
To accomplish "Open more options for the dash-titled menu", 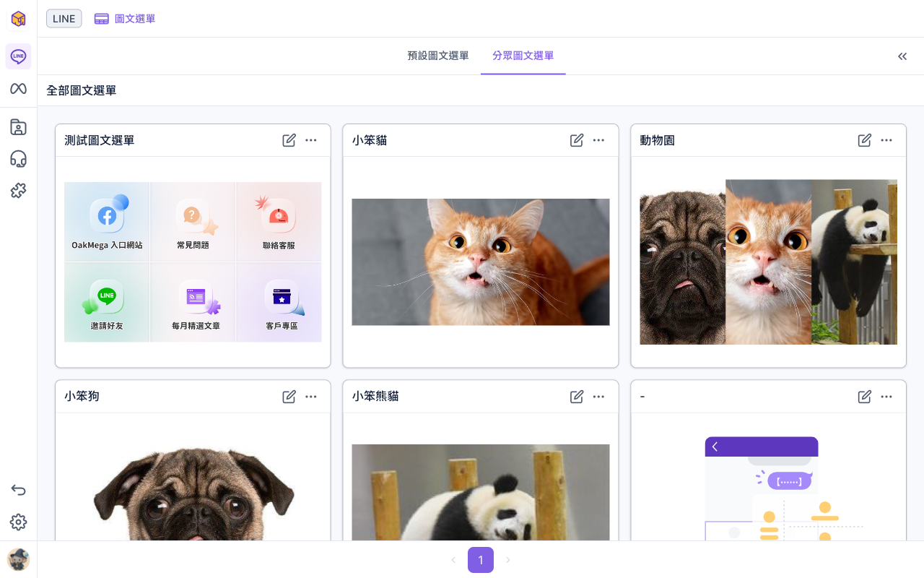I will click(886, 396).
